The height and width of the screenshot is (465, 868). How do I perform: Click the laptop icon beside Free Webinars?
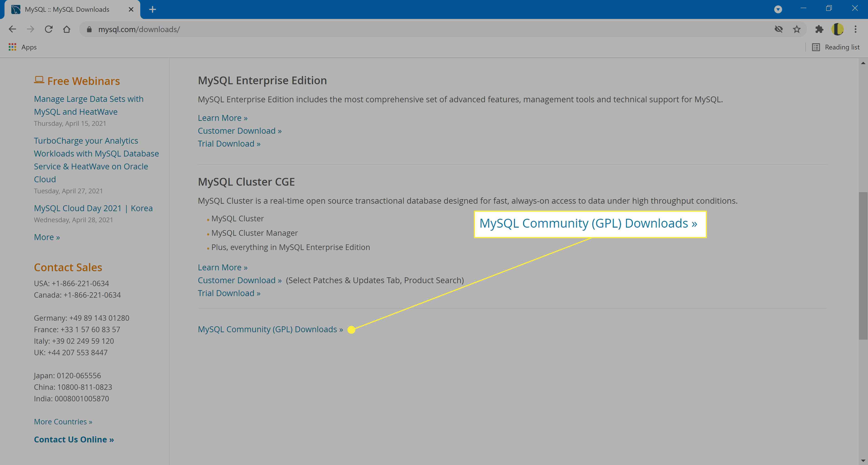click(x=39, y=80)
